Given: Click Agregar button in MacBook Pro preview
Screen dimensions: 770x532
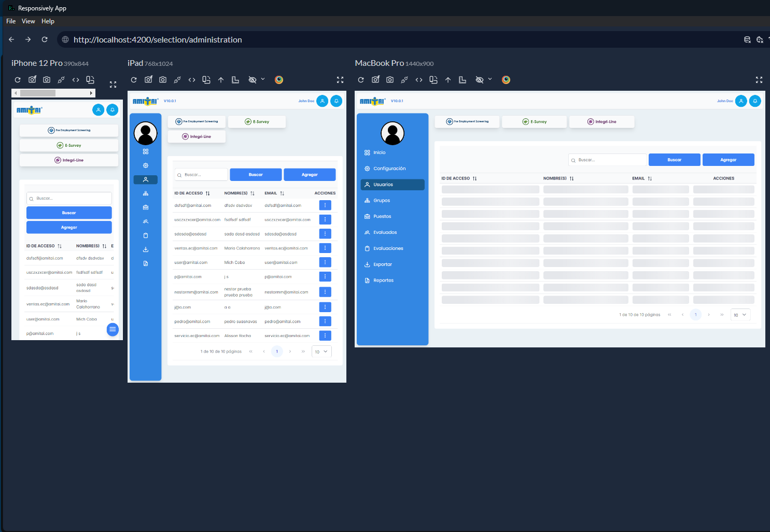Looking at the screenshot, I should [x=728, y=160].
